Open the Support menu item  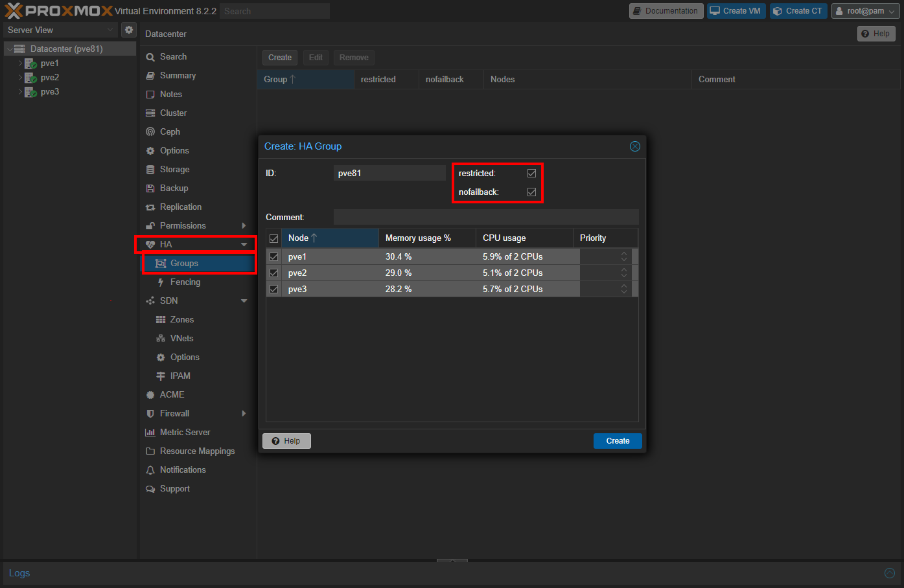199,489
